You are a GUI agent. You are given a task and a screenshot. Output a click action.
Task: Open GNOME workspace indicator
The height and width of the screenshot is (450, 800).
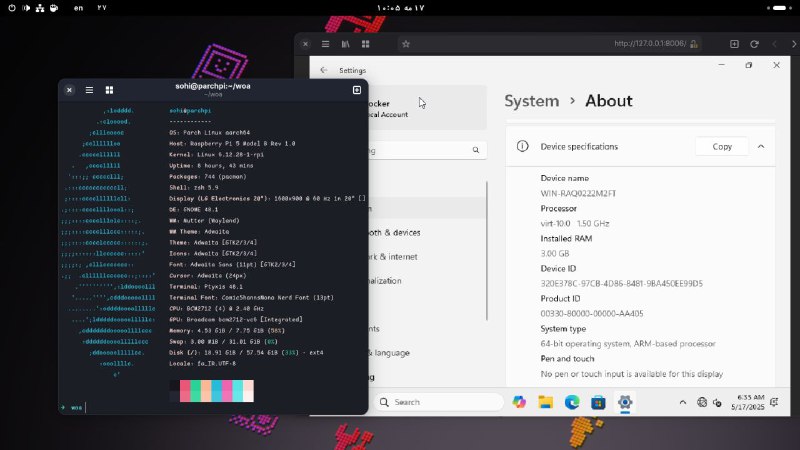pyautogui.click(x=779, y=8)
